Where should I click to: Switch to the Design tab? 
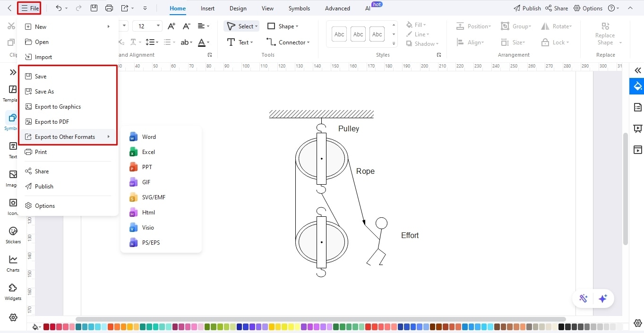[x=238, y=8]
